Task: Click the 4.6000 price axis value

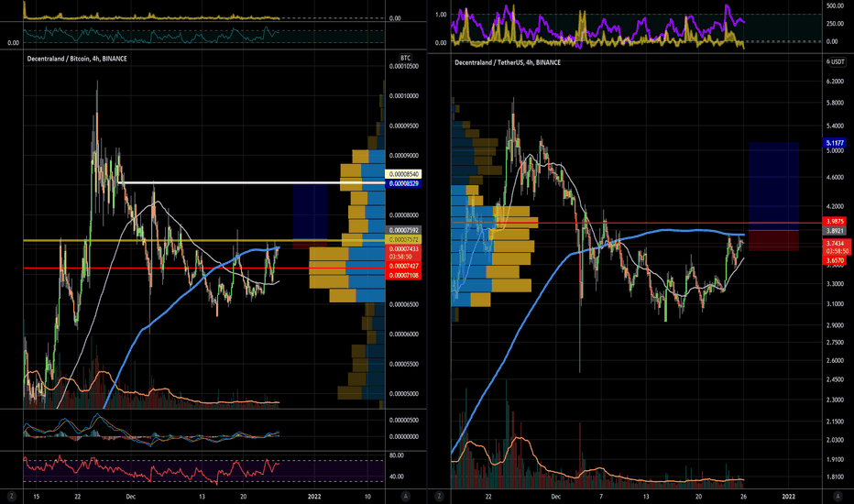Action: coord(835,177)
